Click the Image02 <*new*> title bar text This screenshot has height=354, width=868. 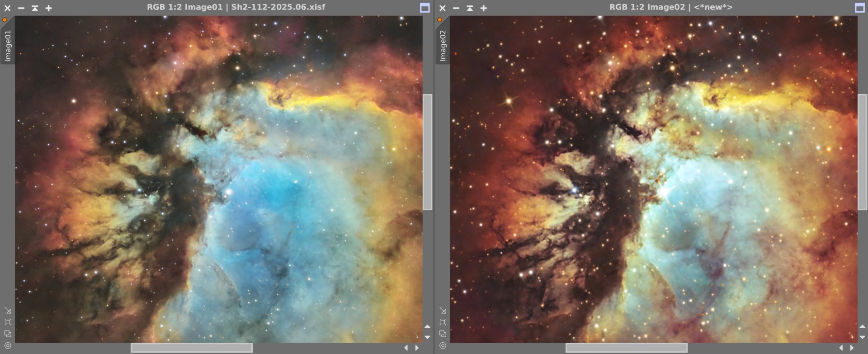(671, 7)
